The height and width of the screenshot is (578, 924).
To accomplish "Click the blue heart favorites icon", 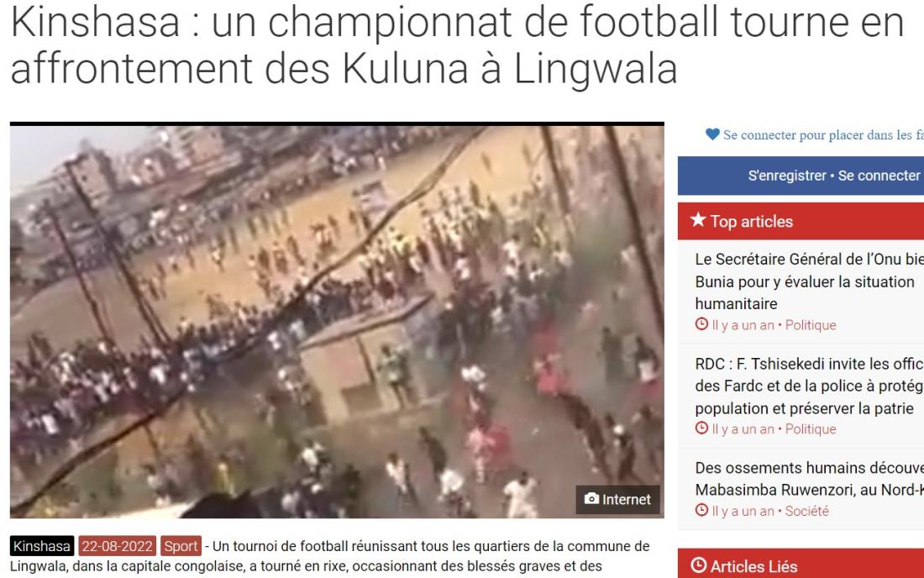I will 712,135.
